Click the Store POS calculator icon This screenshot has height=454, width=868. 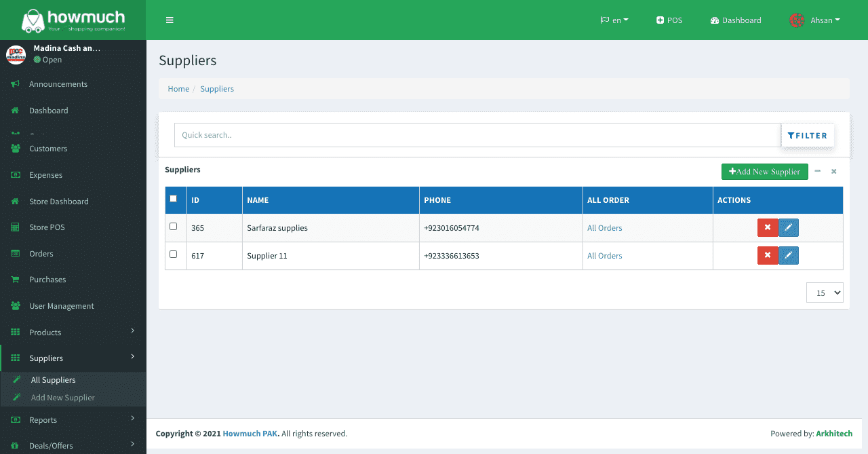pos(15,227)
